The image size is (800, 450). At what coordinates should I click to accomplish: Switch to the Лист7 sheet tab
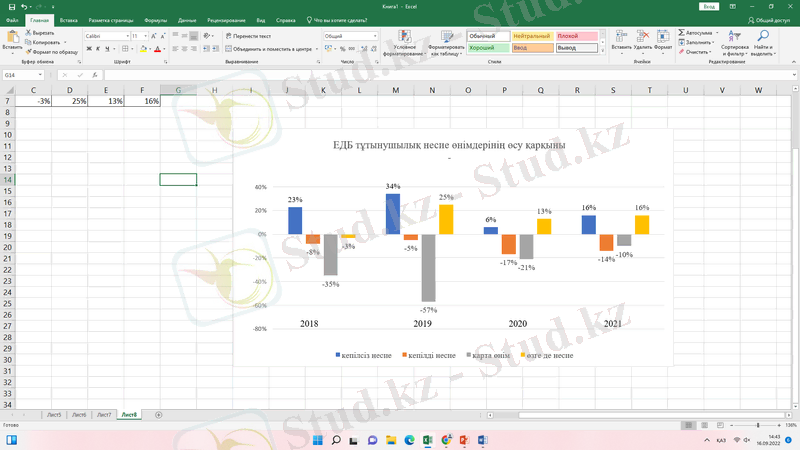pos(103,414)
